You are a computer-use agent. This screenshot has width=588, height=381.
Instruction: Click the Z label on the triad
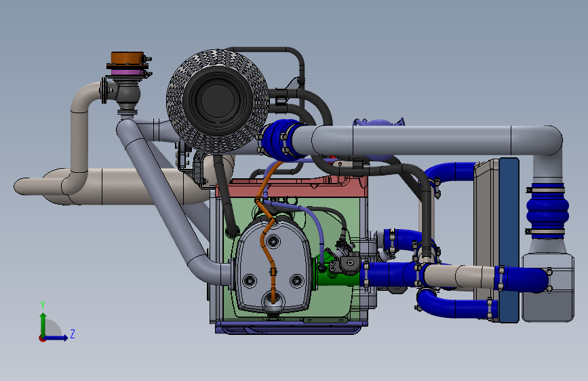coord(73,334)
